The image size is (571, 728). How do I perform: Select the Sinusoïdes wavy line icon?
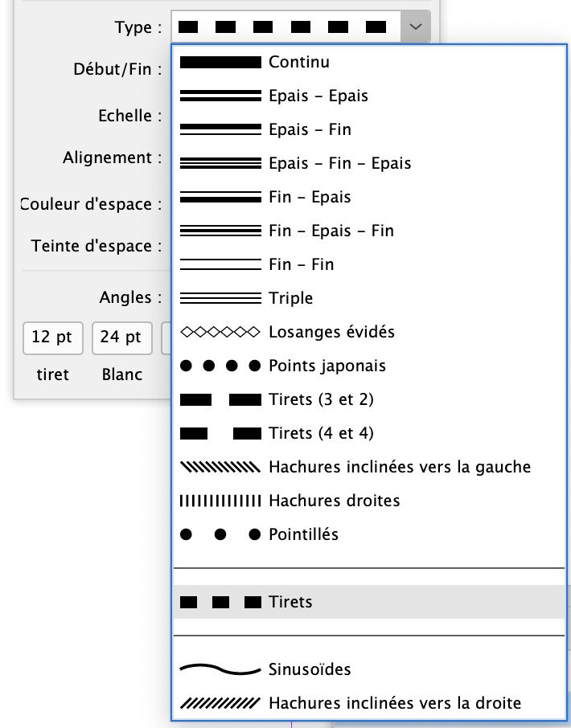tap(220, 669)
